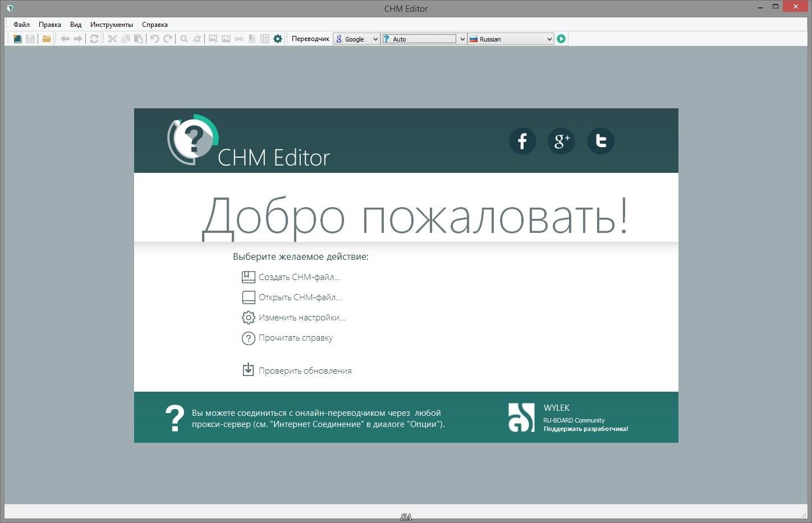Click the Проверить обновления link
This screenshot has height=523, width=812.
(305, 371)
